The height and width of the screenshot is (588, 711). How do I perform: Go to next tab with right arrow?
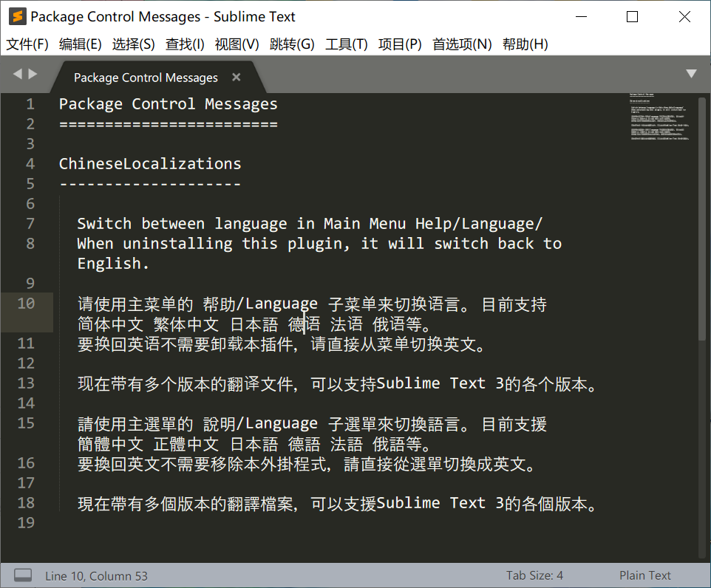point(33,73)
